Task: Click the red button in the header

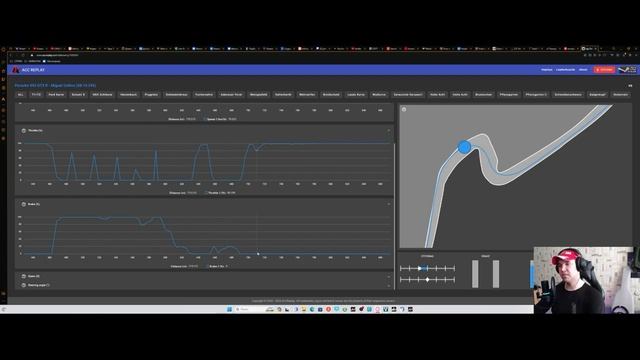Action: pyautogui.click(x=604, y=70)
